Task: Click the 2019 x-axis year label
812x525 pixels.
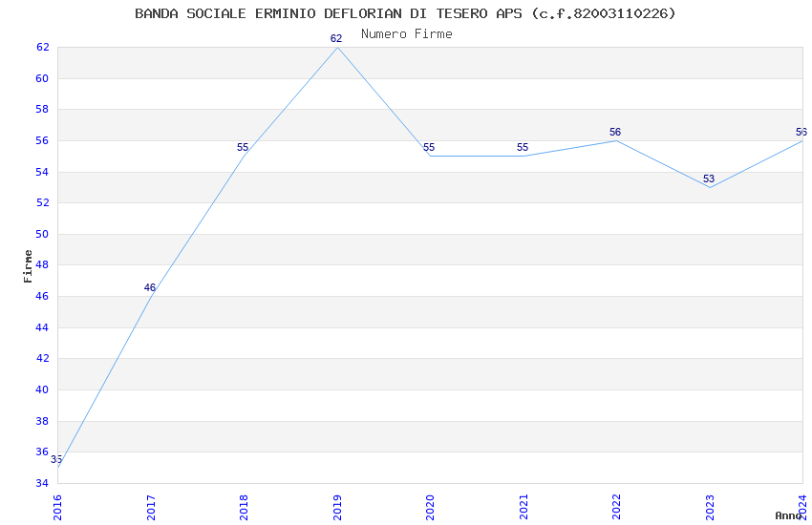Action: (x=337, y=507)
